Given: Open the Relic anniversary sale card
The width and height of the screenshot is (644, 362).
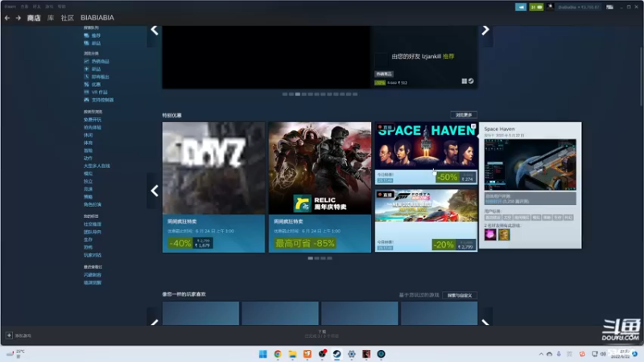Looking at the screenshot, I should point(320,187).
